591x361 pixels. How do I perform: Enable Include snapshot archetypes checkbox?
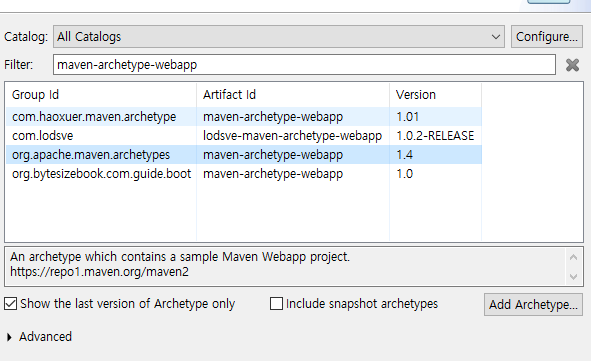pos(276,303)
